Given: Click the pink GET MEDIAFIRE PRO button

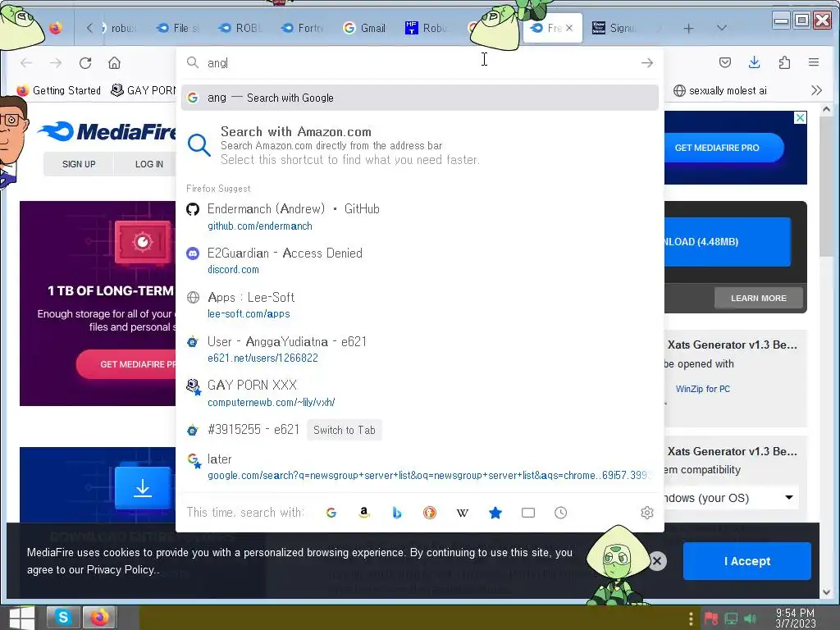Looking at the screenshot, I should coord(127,364).
